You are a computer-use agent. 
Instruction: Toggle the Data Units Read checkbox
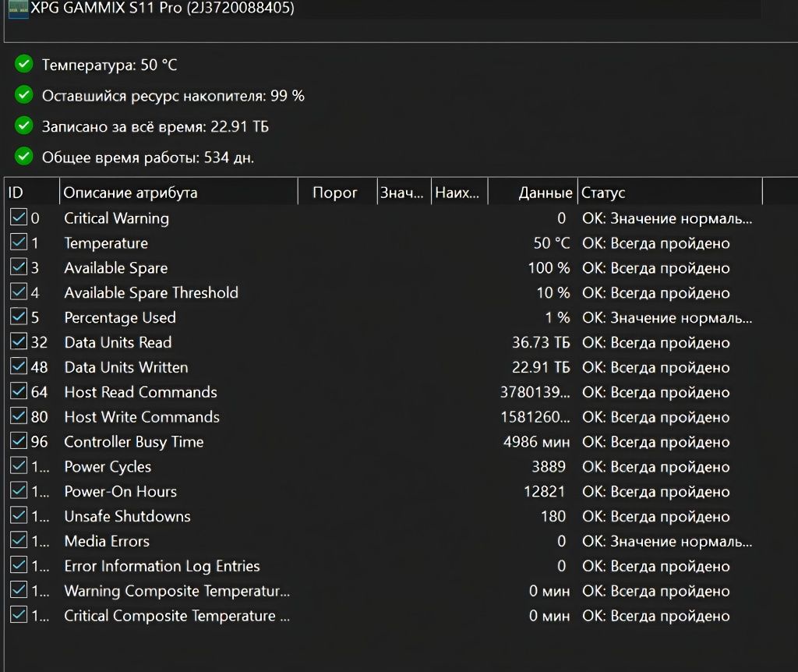(19, 341)
